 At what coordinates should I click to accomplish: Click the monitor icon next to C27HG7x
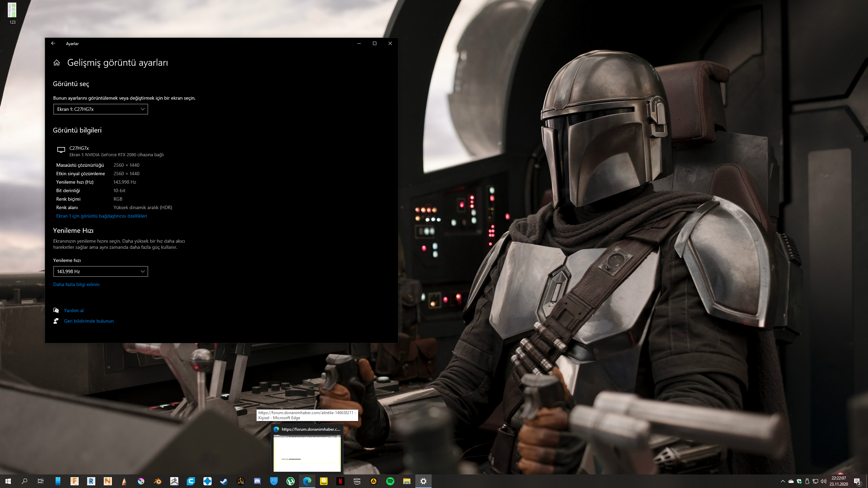pos(61,150)
